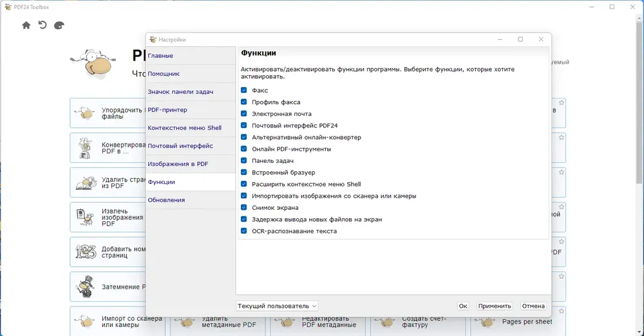Disable the Панель задач checkbox

[244, 160]
